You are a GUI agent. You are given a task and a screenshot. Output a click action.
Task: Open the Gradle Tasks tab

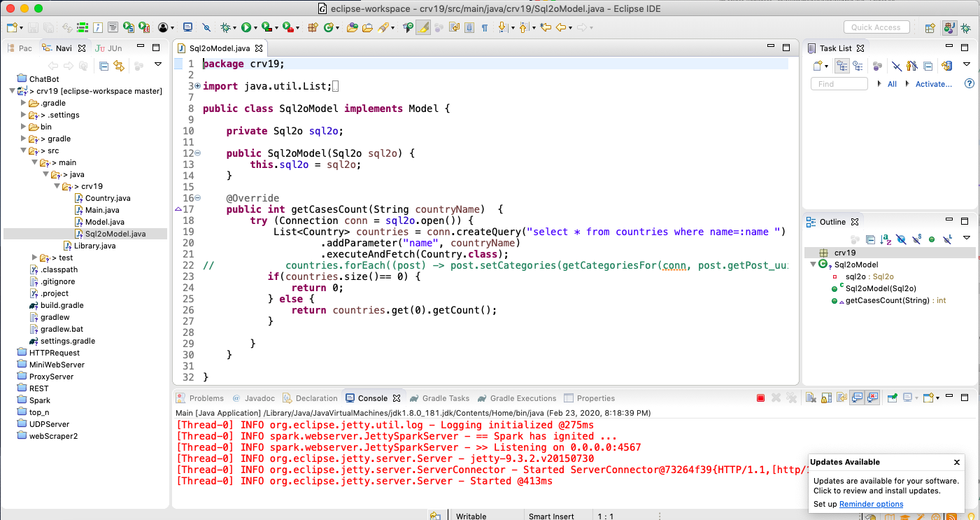439,398
